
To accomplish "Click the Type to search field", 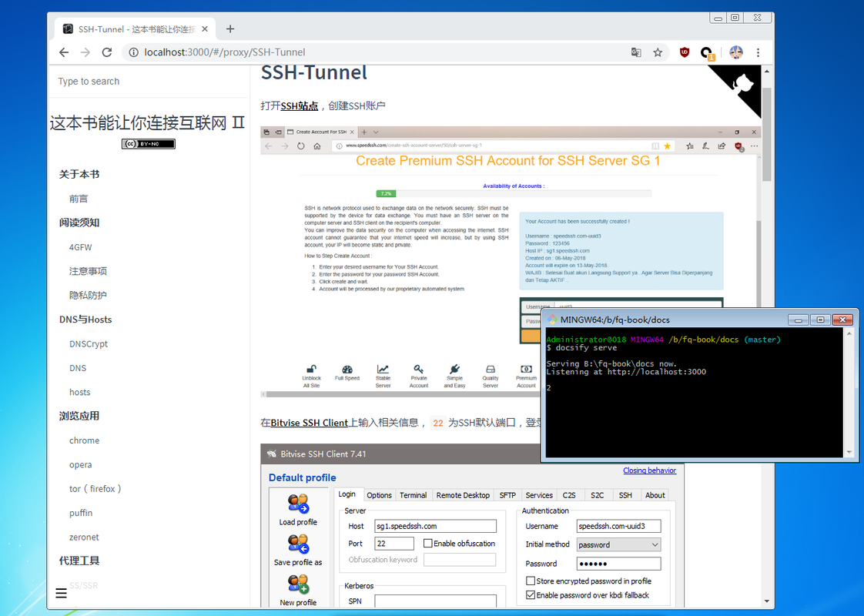I will click(x=149, y=82).
